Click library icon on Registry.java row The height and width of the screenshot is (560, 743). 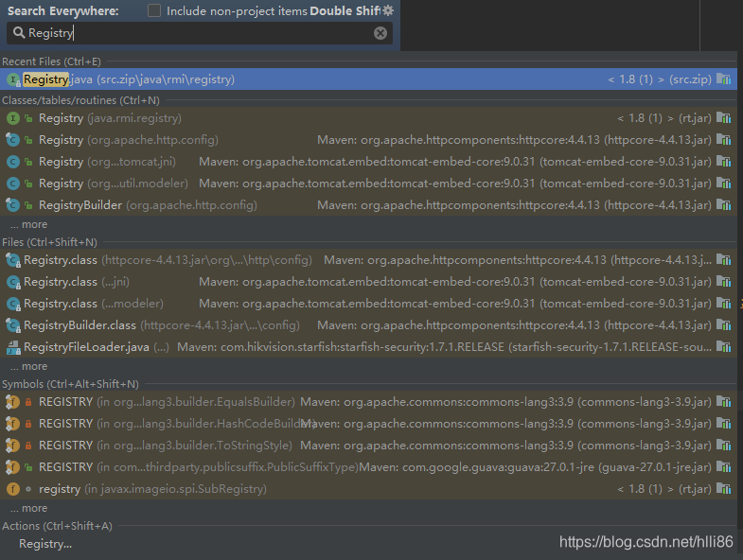point(723,79)
